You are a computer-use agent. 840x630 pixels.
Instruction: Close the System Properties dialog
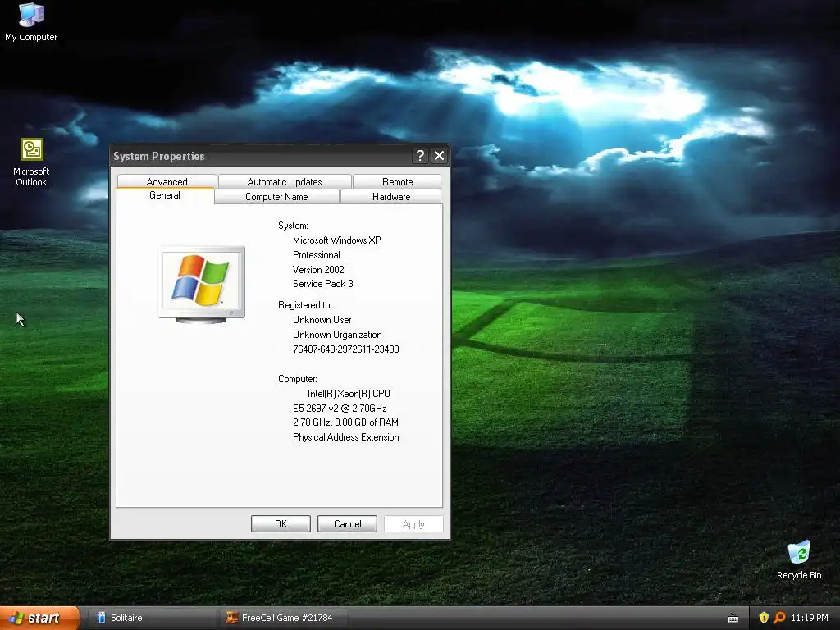[439, 156]
